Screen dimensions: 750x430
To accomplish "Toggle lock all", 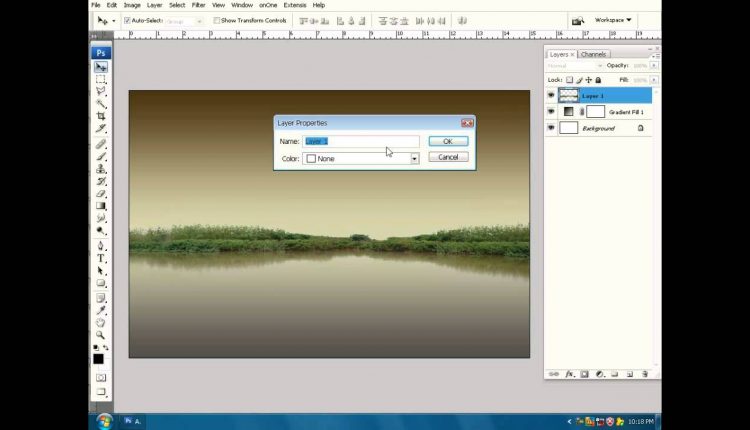I will point(598,80).
